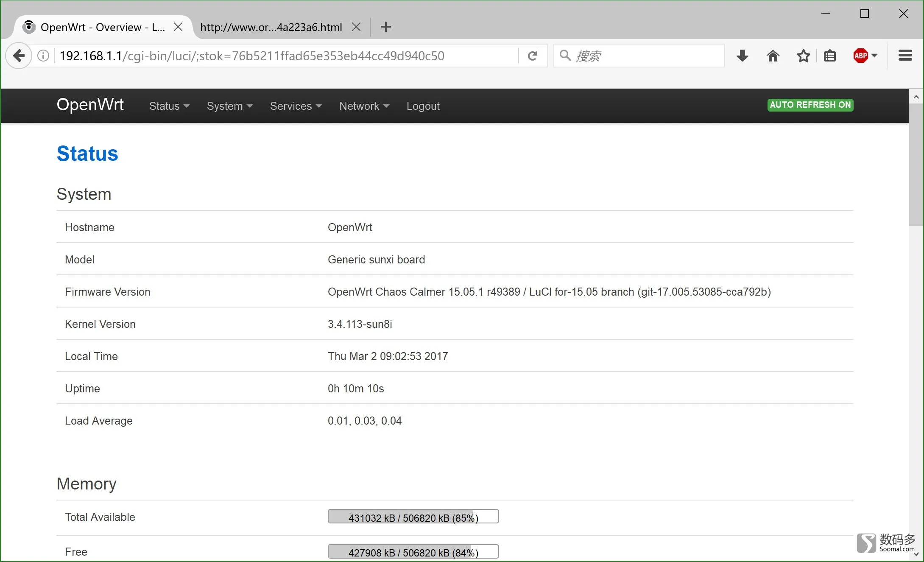Click the Firmware Version value text
924x562 pixels.
coord(549,292)
